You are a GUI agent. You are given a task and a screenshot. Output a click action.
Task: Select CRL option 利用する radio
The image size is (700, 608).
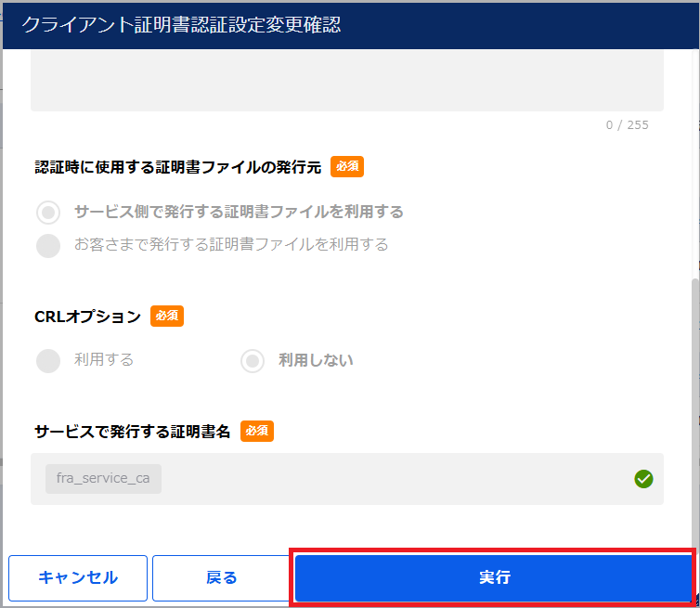pos(48,360)
